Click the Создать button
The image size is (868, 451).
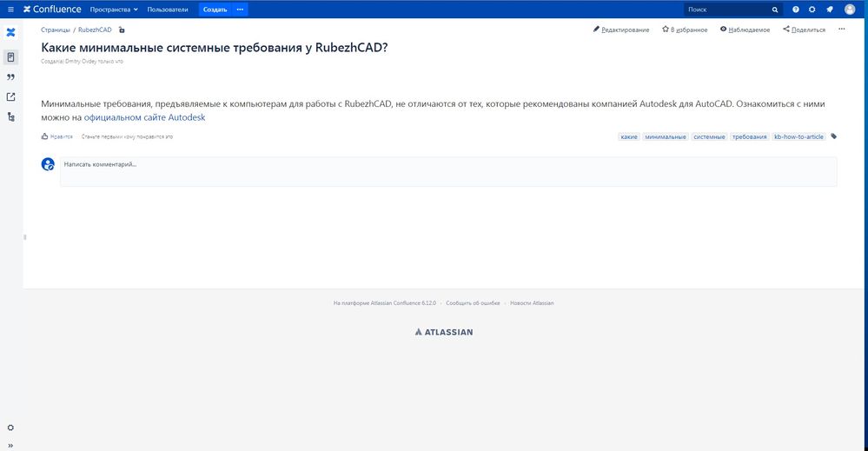(215, 10)
